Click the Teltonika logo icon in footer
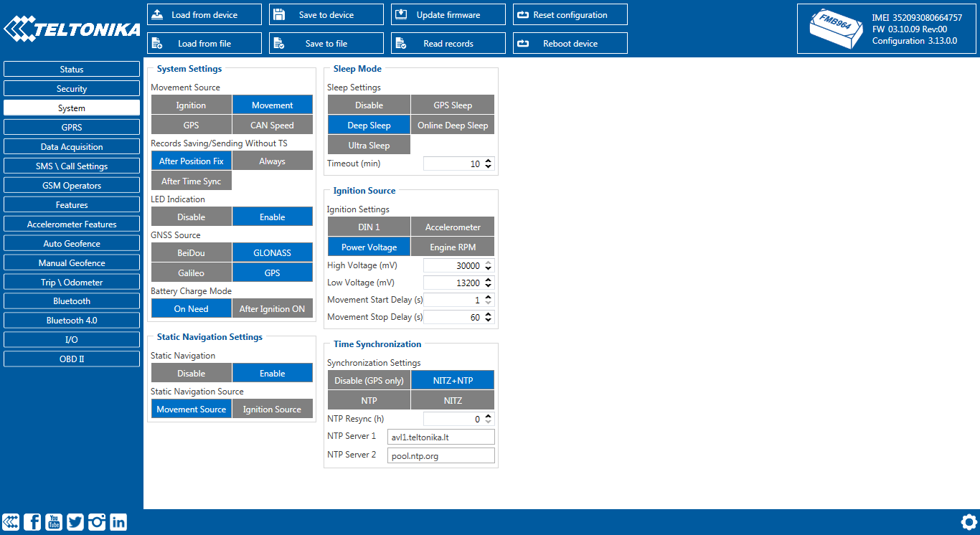980x535 pixels. coord(11,522)
